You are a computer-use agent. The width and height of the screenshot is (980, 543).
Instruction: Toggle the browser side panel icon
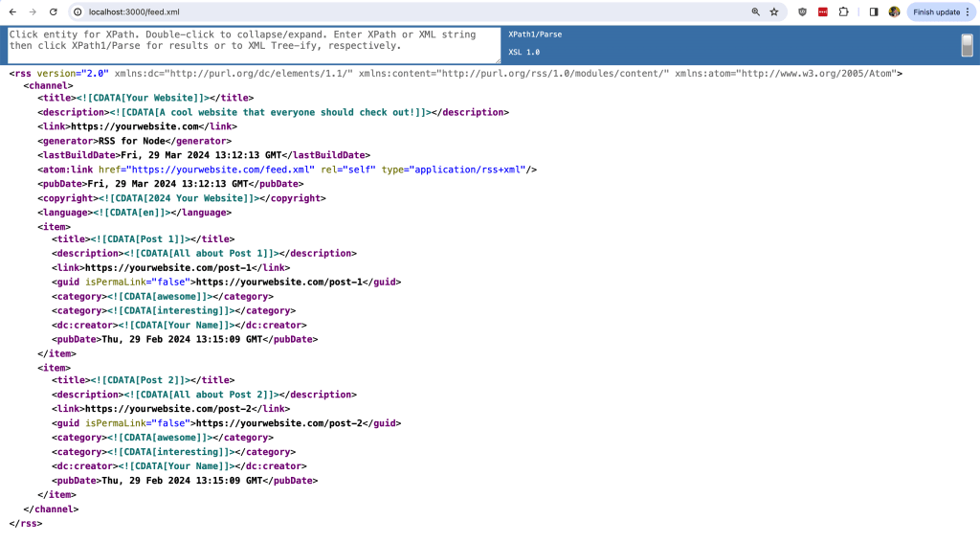click(874, 11)
